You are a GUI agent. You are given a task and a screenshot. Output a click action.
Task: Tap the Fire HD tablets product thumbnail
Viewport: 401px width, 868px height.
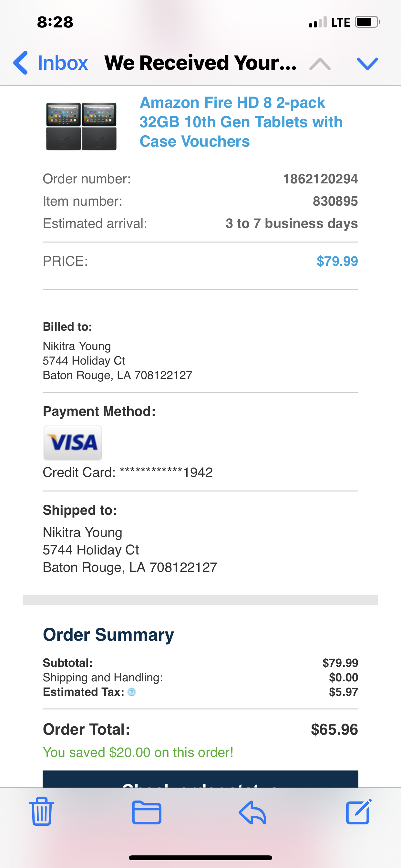pos(81,126)
